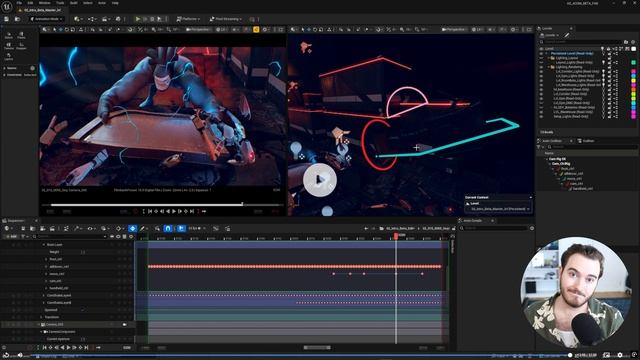Click the Sequencer track search field
Screen dimensions: 640x360
69,236
